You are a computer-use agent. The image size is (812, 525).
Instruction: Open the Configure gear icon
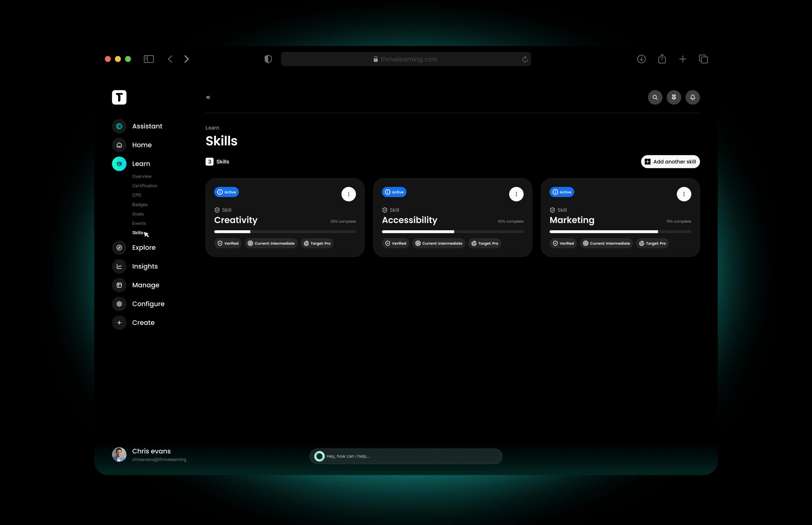pyautogui.click(x=119, y=304)
